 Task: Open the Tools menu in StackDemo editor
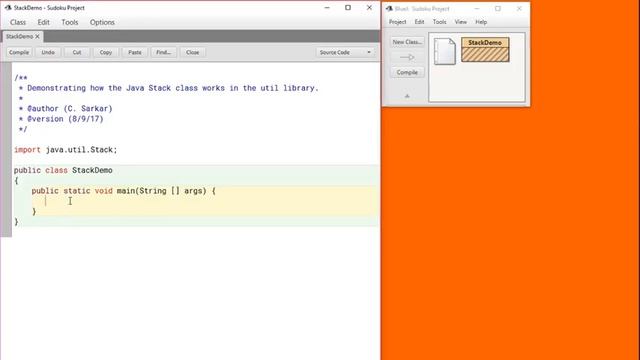[70, 22]
